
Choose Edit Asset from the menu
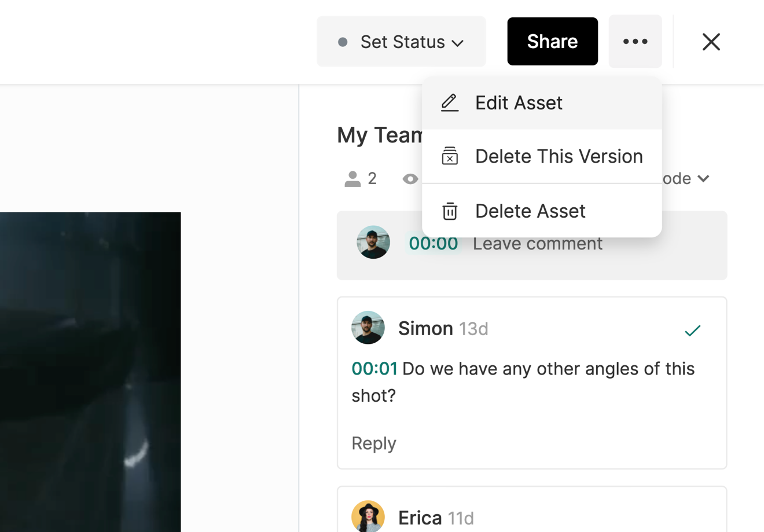(x=518, y=103)
